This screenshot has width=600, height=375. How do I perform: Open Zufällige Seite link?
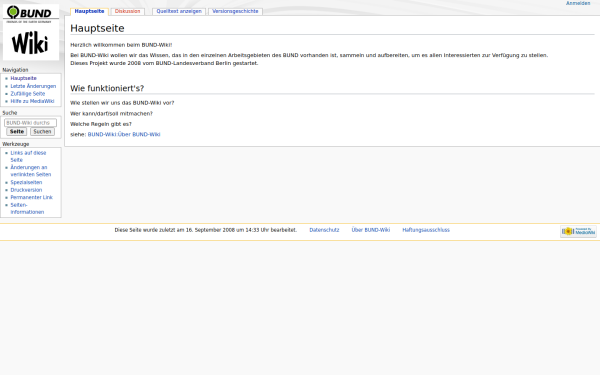point(28,93)
